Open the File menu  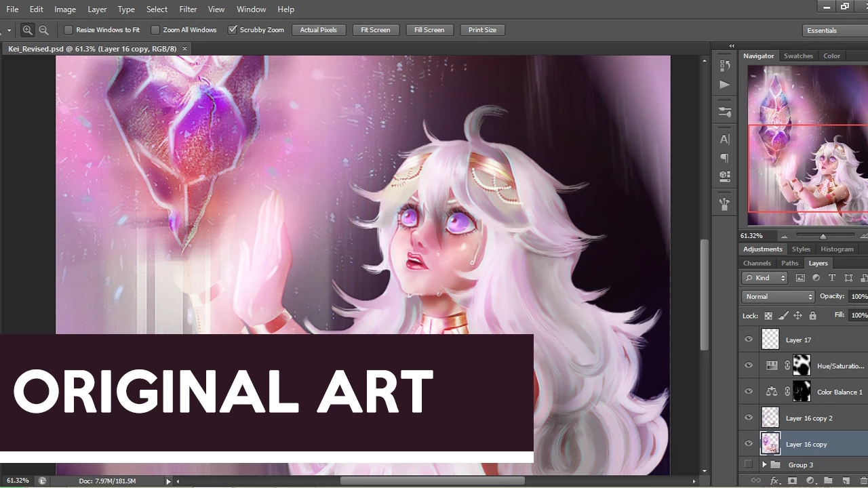(12, 9)
